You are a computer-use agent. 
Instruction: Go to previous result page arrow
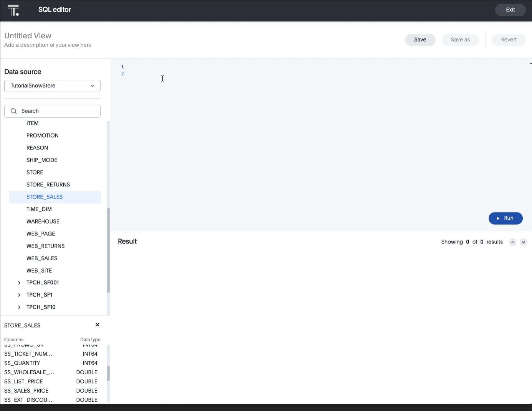(x=512, y=242)
